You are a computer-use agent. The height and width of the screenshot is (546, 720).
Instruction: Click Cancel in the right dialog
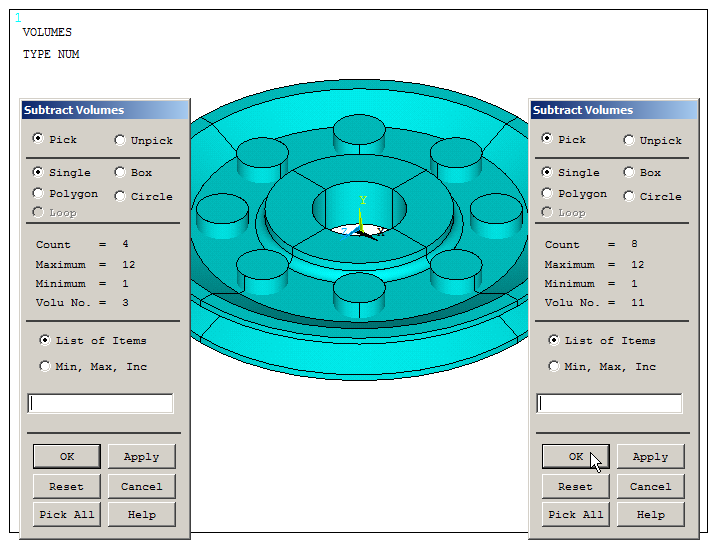click(651, 486)
